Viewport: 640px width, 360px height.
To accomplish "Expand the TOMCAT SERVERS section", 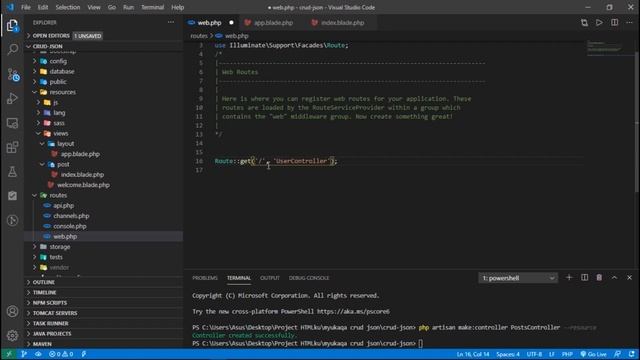I will coord(55,313).
